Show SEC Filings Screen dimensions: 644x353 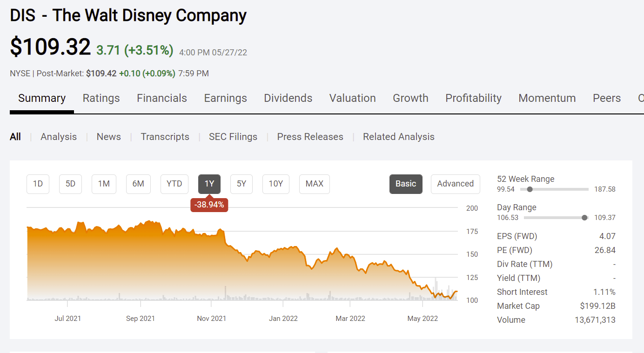[233, 137]
